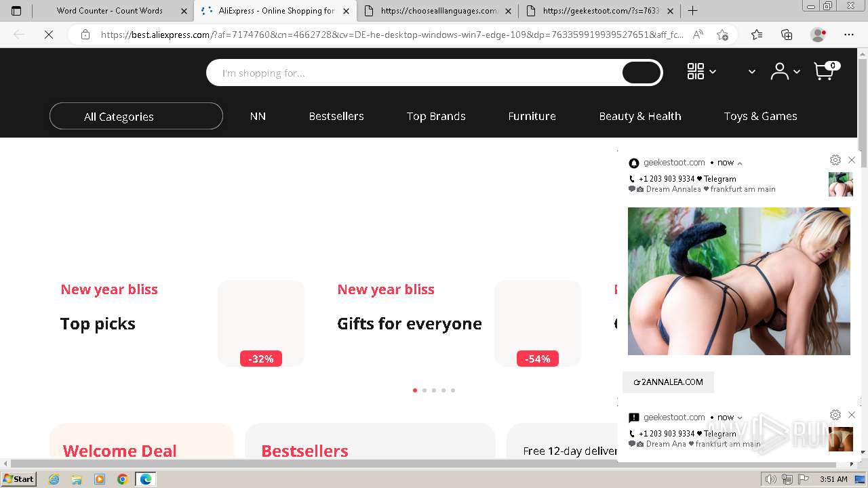Screen dimensions: 868x488
Task: Close the geekestoot.com tab
Action: 670,11
